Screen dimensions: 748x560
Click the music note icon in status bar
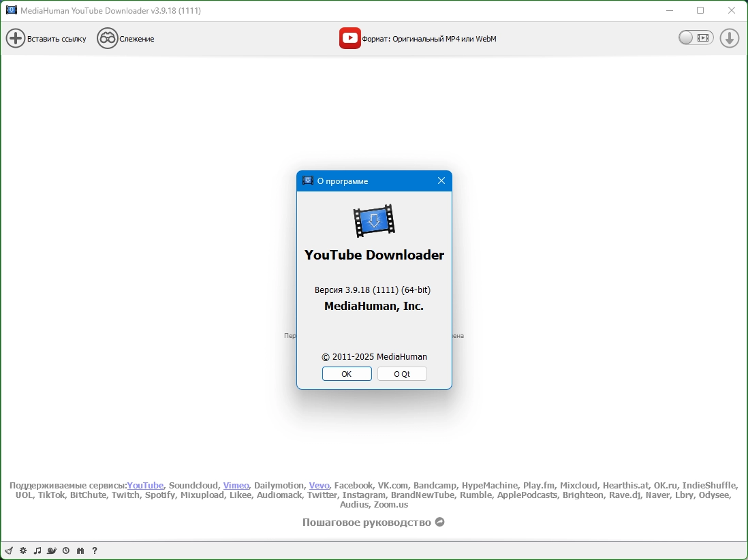point(37,550)
